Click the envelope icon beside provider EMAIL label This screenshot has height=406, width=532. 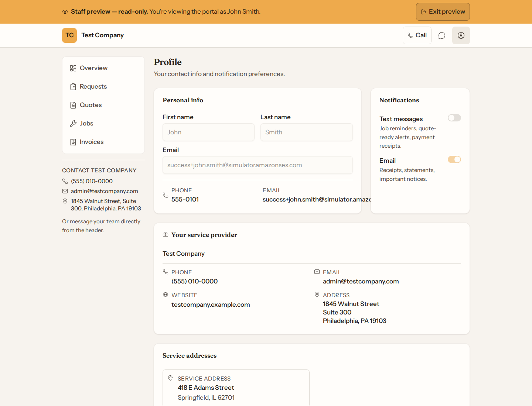pyautogui.click(x=317, y=272)
